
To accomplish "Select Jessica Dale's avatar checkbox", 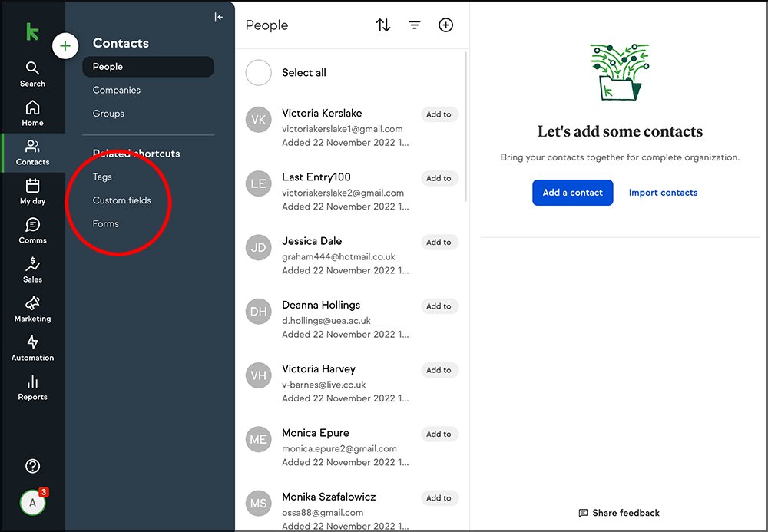I will [259, 248].
